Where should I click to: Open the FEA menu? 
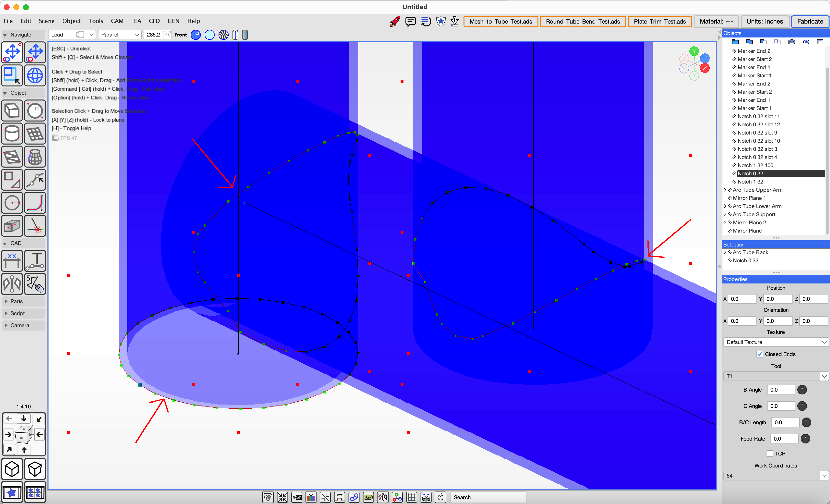(x=136, y=21)
